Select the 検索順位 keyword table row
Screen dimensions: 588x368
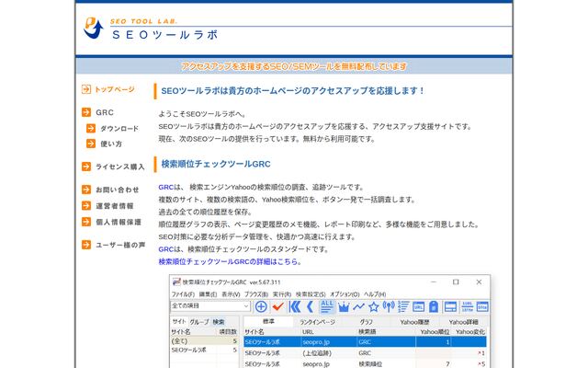tap(365, 364)
